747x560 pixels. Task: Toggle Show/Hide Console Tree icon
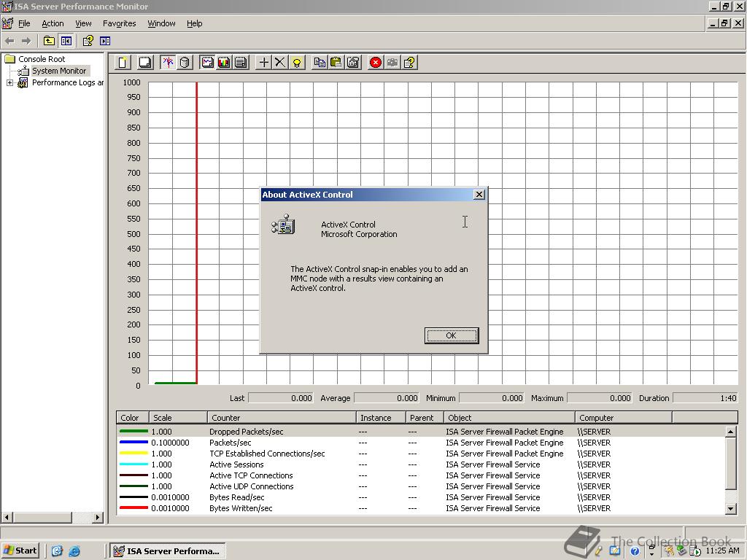pos(66,41)
